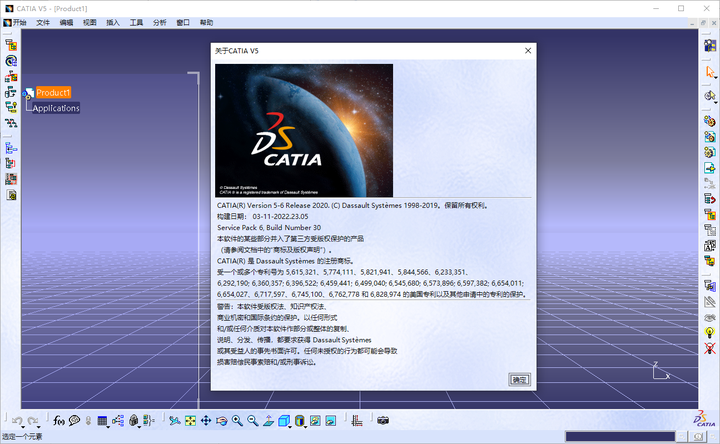Click the Fly mode airplane icon
This screenshot has width=720, height=444.
[x=174, y=420]
